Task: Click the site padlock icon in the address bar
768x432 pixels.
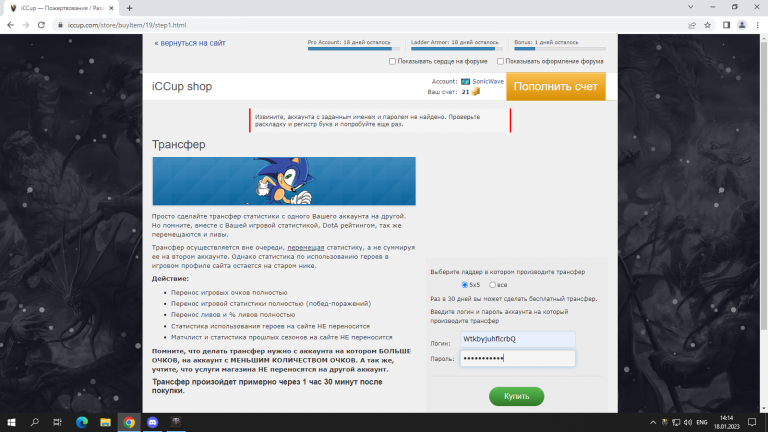Action: pyautogui.click(x=60, y=25)
